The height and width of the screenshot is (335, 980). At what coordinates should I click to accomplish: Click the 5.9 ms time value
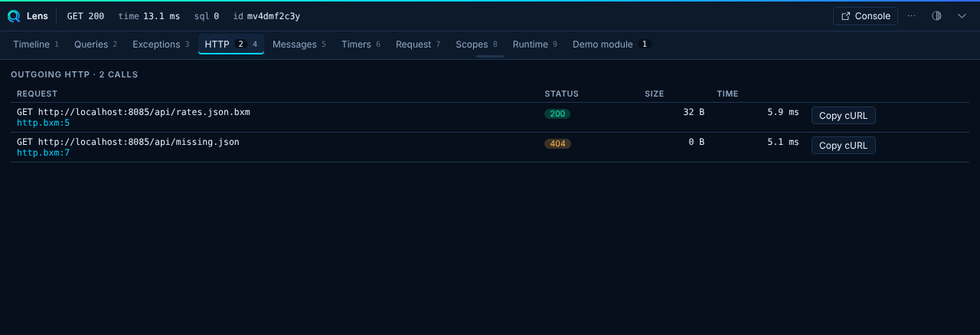pos(782,112)
